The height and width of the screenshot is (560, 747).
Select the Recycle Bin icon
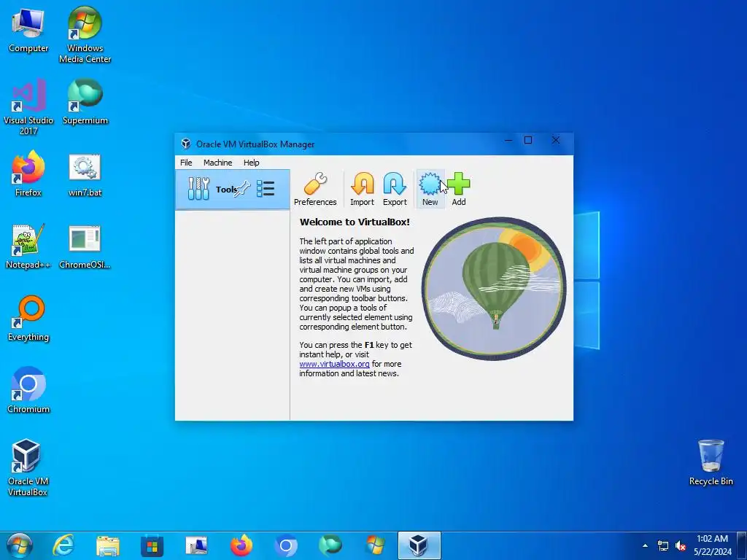click(711, 462)
